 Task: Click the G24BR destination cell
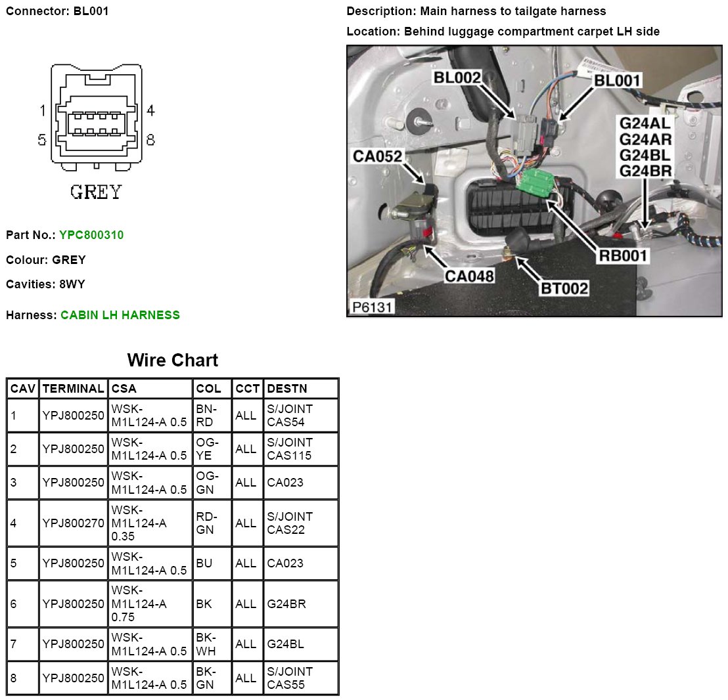pyautogui.click(x=301, y=604)
